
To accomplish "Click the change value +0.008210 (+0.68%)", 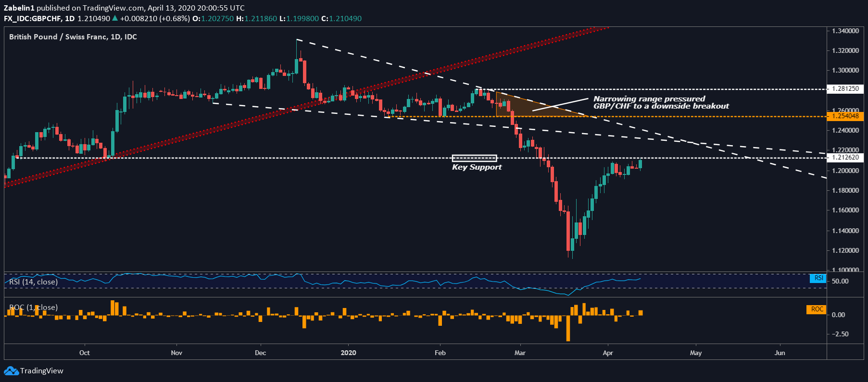I will tap(155, 18).
